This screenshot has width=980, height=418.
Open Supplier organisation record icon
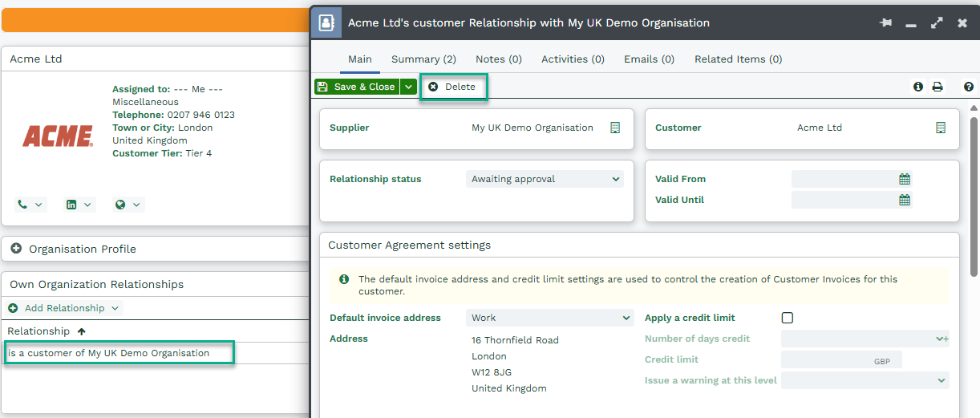(615, 128)
